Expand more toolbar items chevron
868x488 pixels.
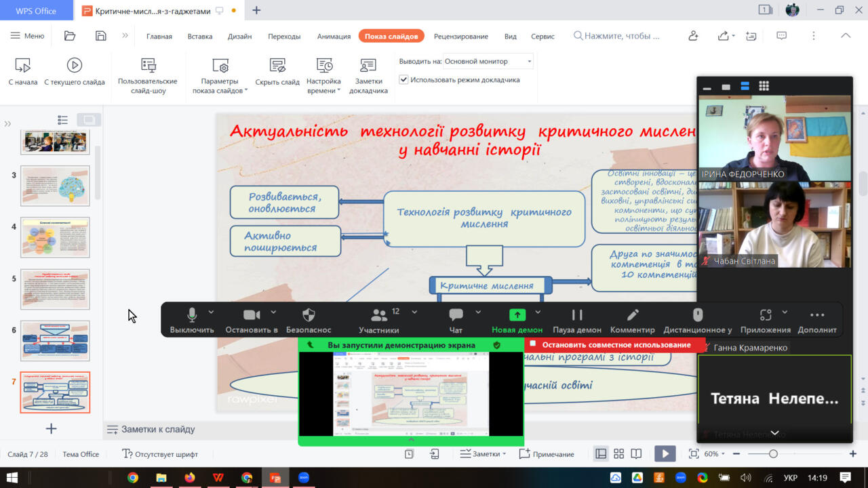pyautogui.click(x=125, y=36)
